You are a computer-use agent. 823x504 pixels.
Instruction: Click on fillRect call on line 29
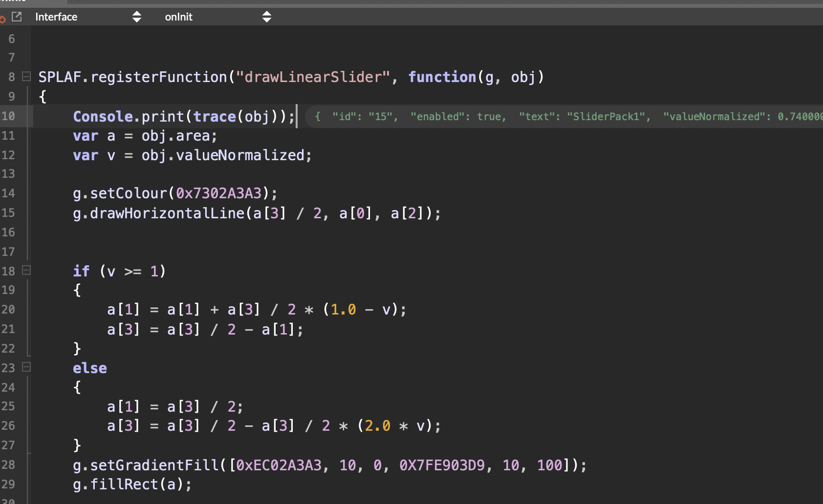[x=124, y=484]
